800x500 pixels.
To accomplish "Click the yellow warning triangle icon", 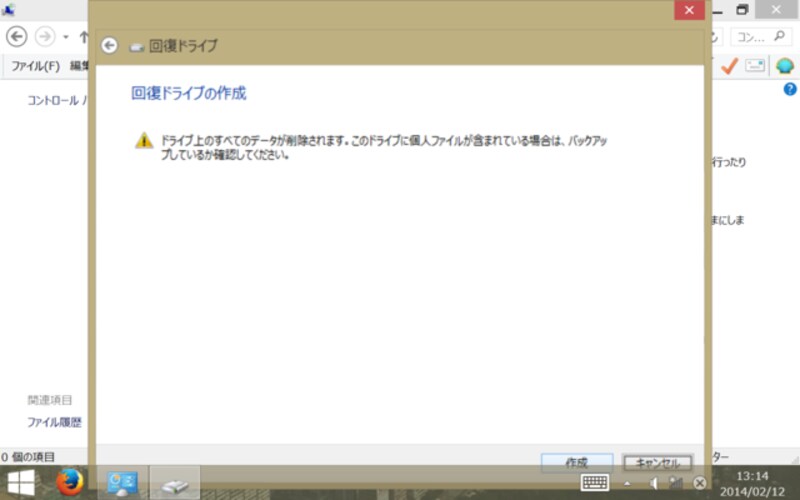I will (x=144, y=140).
